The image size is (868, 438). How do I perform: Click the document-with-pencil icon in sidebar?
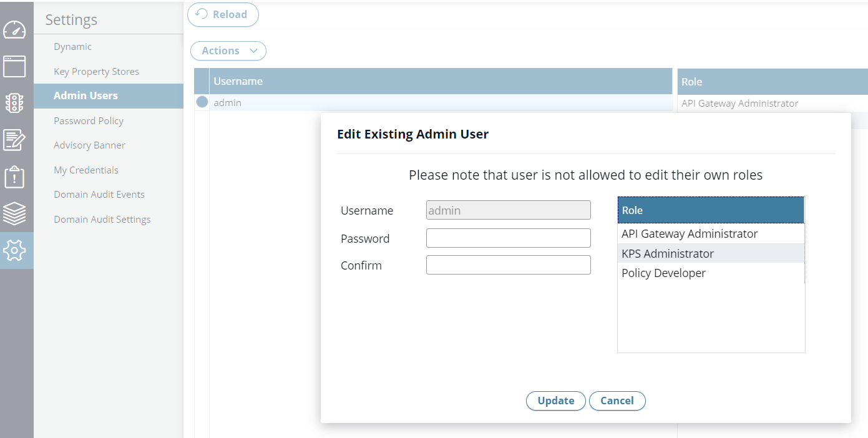pos(14,140)
